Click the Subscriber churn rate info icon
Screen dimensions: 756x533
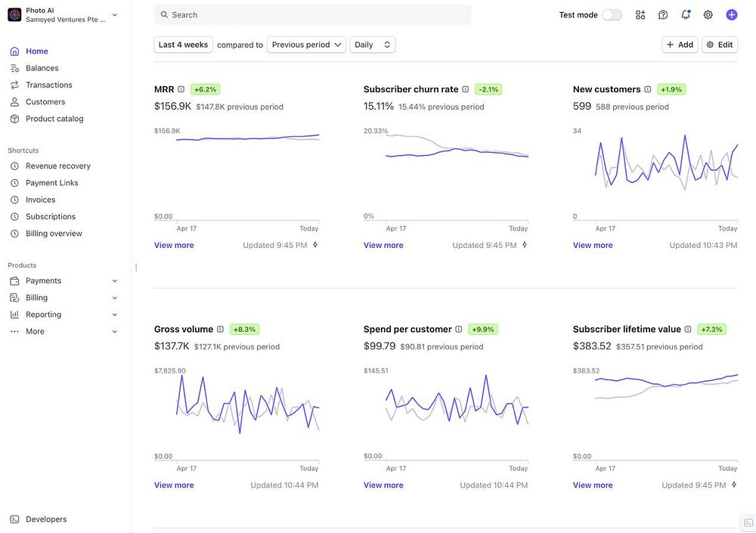tap(465, 89)
